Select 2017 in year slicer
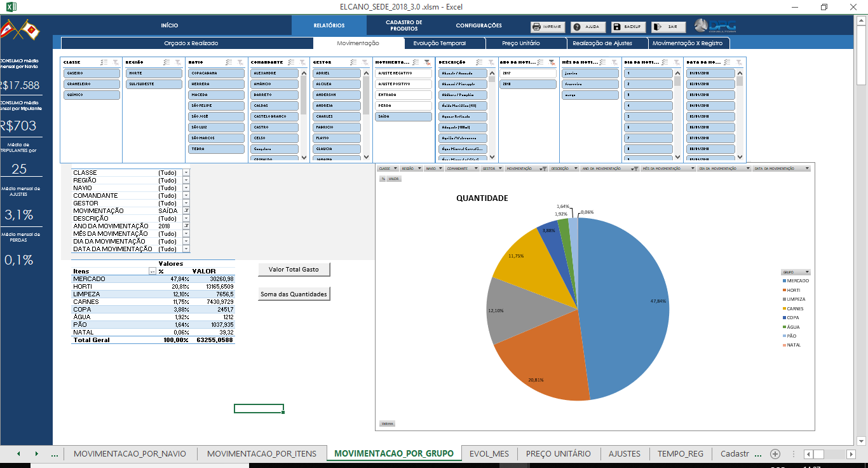 (527, 73)
